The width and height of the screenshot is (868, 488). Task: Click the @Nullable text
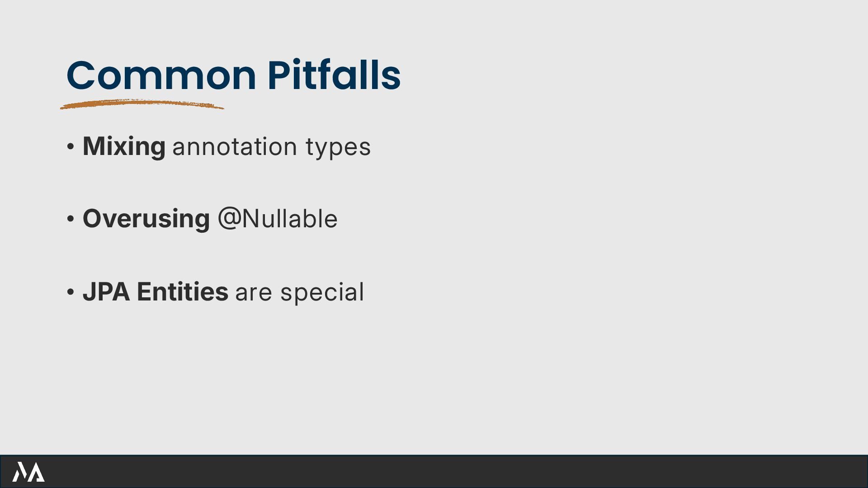[278, 219]
